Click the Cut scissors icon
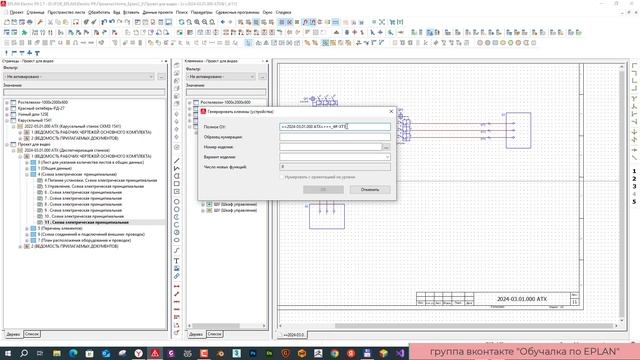This screenshot has width=640, height=360. tap(50, 22)
